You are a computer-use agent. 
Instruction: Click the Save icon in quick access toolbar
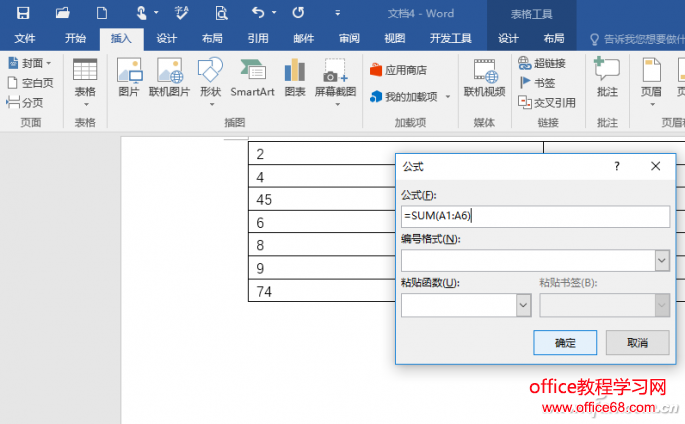[x=23, y=13]
